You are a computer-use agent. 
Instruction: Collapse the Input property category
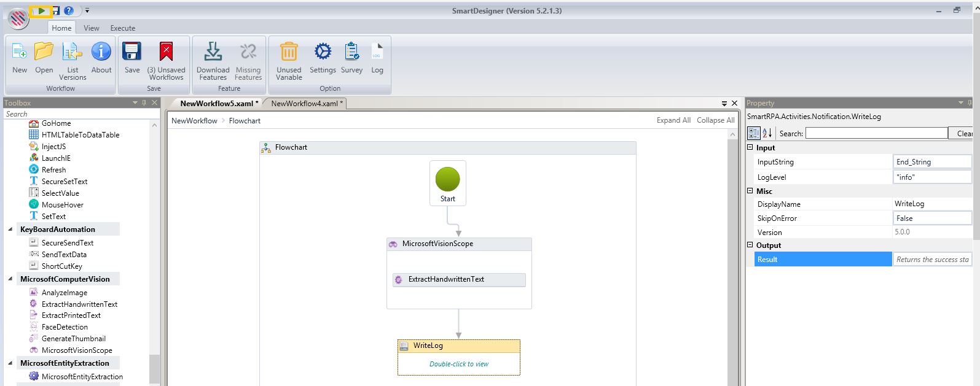(750, 147)
